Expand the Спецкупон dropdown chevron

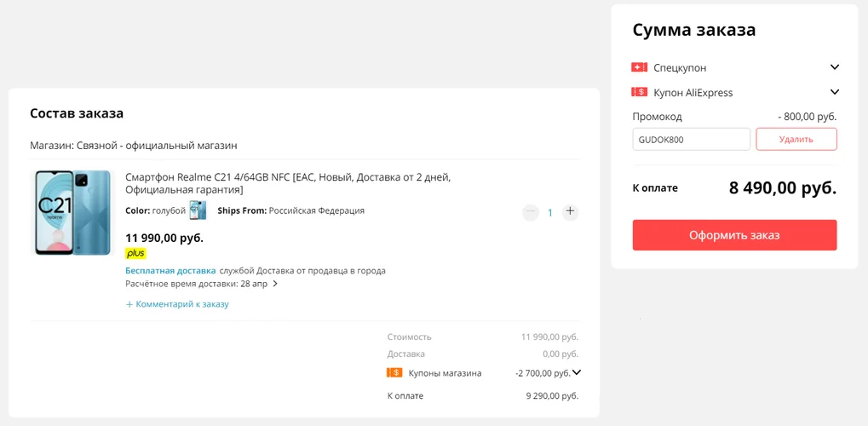coord(835,67)
